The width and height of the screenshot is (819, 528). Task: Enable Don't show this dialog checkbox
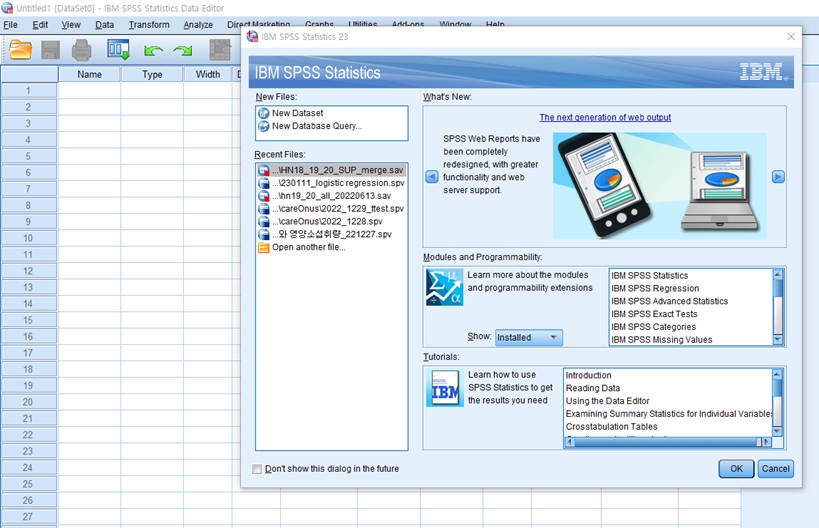[257, 469]
